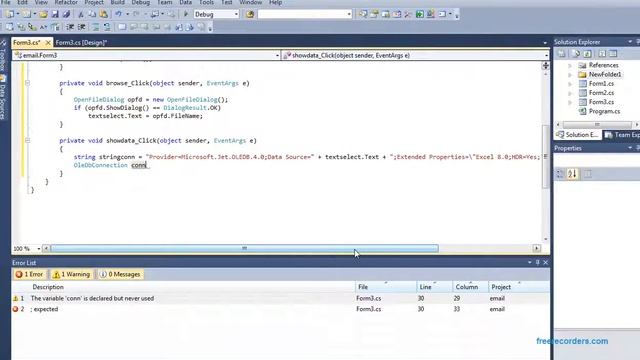Collapse the browse_Click method outline
Viewport: 640px width, 360px height.
point(27,83)
